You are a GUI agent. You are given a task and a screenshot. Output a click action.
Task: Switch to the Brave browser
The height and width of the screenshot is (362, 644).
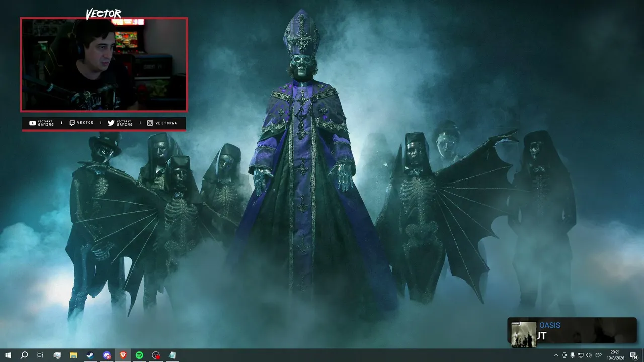123,355
